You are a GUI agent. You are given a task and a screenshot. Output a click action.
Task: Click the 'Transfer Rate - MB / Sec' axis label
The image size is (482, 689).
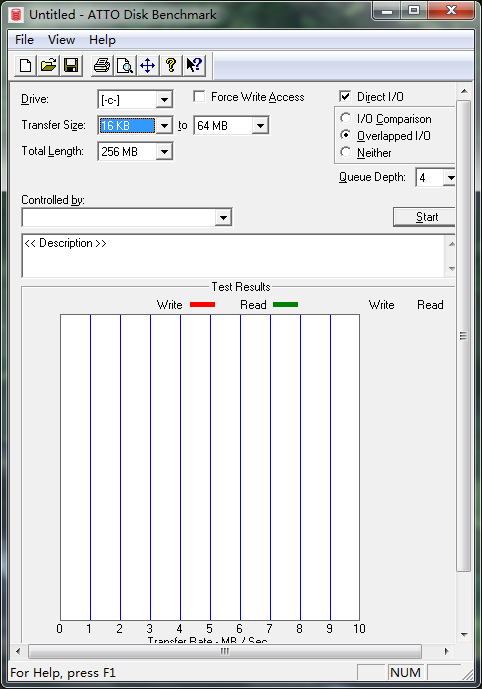pyautogui.click(x=207, y=640)
